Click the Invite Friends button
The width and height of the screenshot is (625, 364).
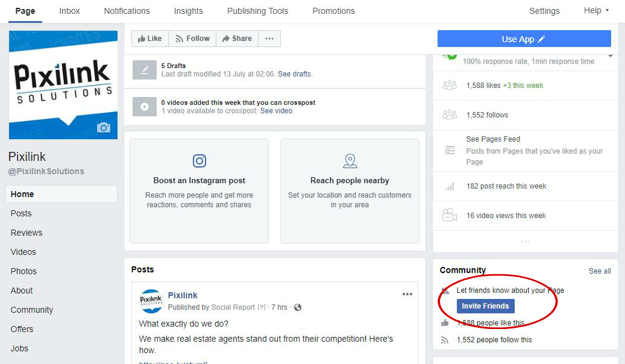[486, 306]
